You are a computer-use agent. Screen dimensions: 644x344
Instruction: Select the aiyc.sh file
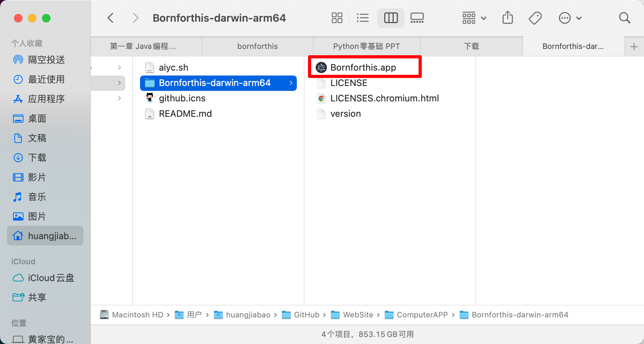(x=218, y=67)
